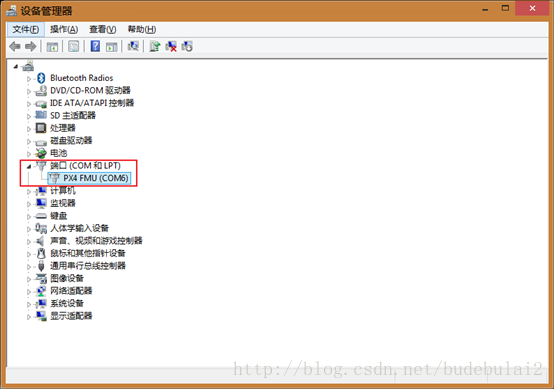554x389 pixels.
Task: Click Uninstall device red X icon
Action: pyautogui.click(x=171, y=46)
